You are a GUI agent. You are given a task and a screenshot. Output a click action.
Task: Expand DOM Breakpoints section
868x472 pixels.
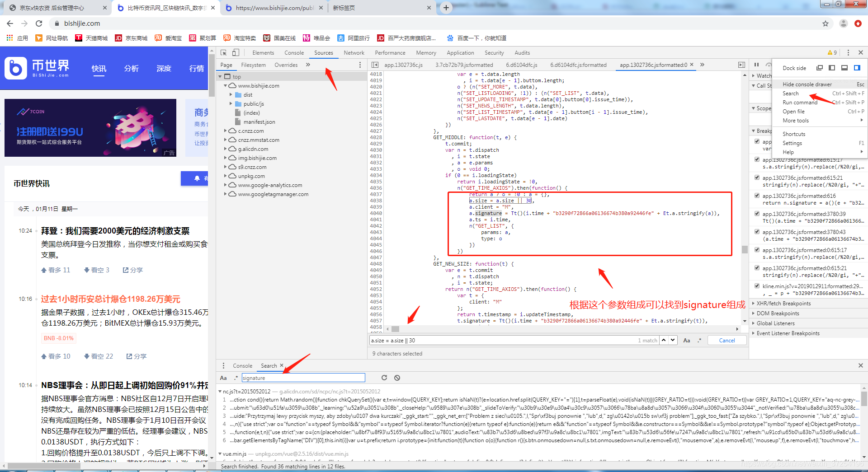[778, 313]
